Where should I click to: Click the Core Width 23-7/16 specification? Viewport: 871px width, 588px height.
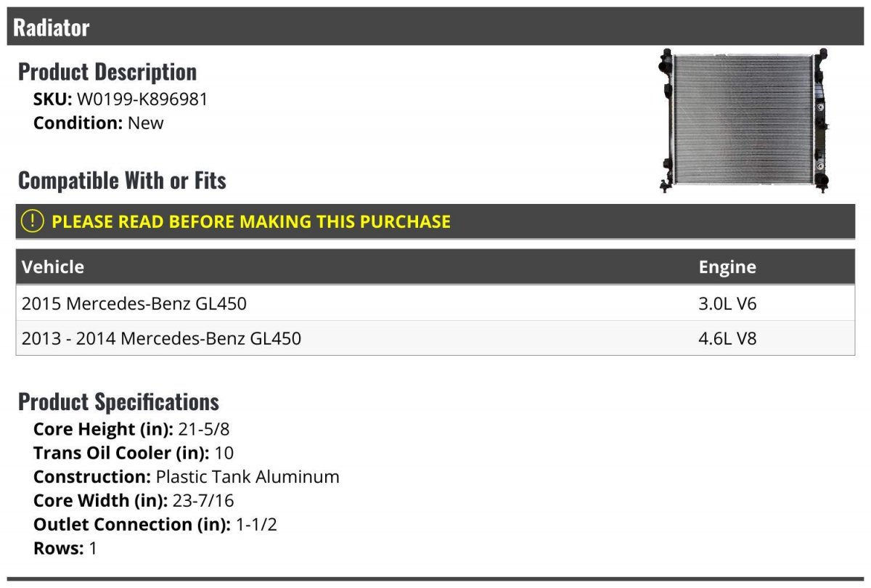point(134,500)
